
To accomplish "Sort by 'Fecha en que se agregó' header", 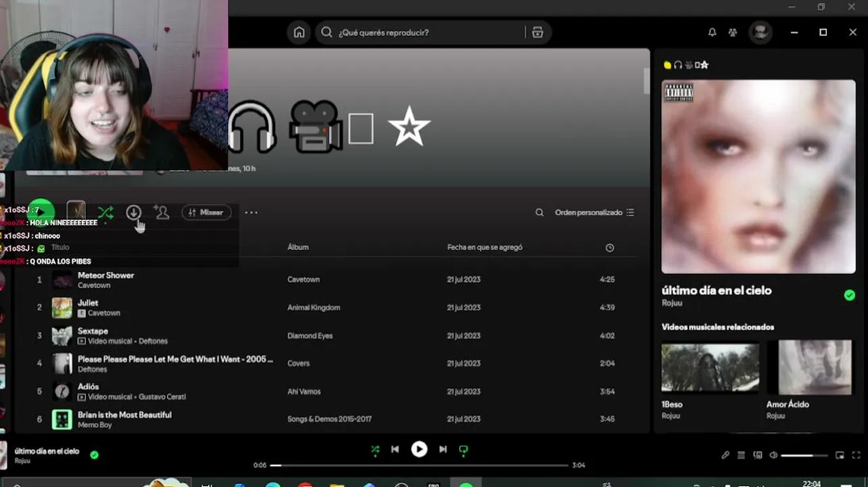I will [x=485, y=247].
